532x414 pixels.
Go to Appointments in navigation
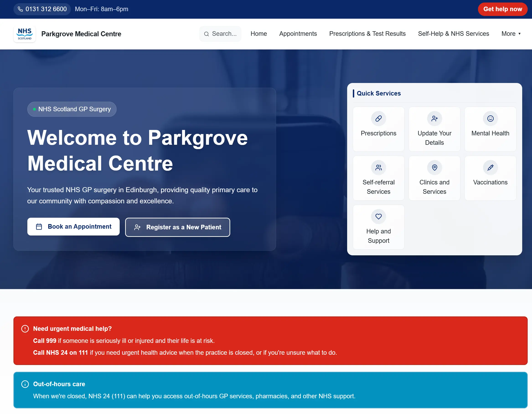[298, 34]
